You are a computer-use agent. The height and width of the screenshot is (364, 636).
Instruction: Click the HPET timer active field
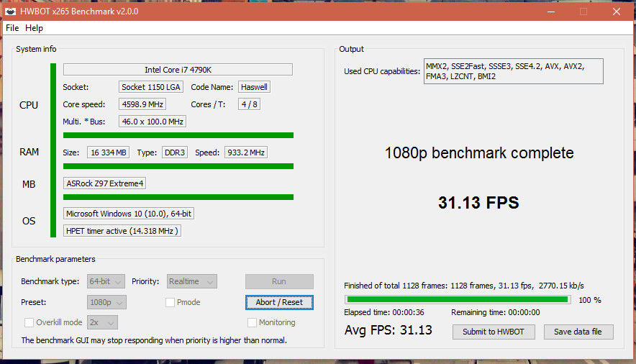click(x=122, y=231)
